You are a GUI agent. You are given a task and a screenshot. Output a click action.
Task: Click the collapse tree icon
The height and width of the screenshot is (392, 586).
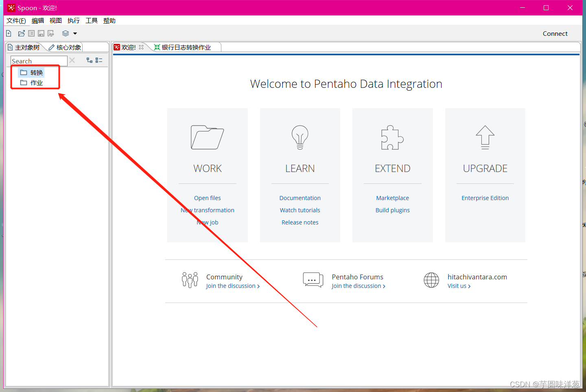[x=99, y=60]
